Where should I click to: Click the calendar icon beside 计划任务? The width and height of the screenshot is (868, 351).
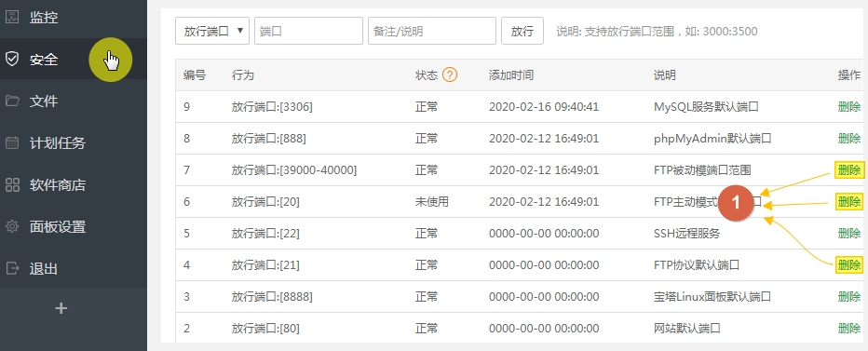[11, 142]
